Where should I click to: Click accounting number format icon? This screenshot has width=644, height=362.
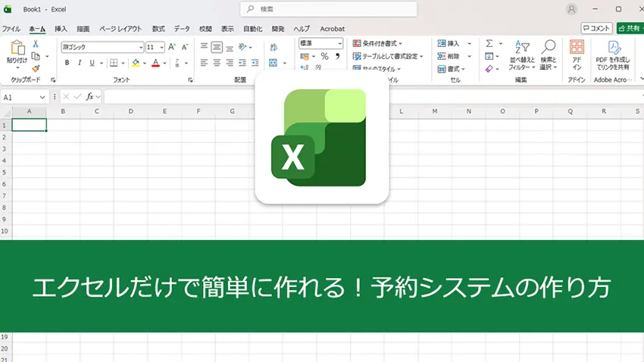(x=305, y=56)
